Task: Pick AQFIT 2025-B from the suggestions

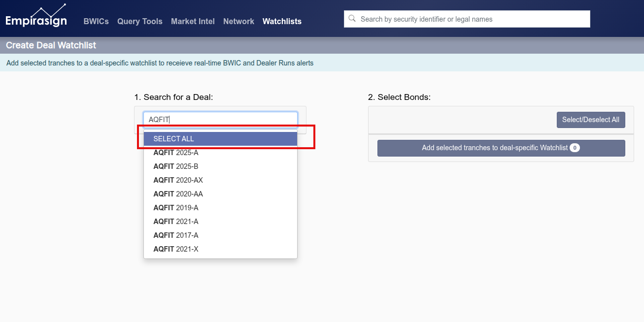Action: tap(220, 166)
